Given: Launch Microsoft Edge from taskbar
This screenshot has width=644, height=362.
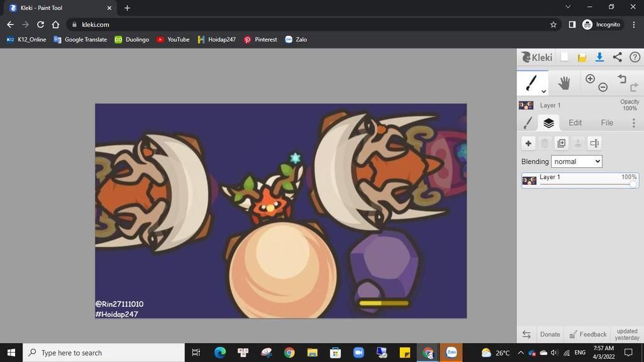Looking at the screenshot, I should point(220,353).
